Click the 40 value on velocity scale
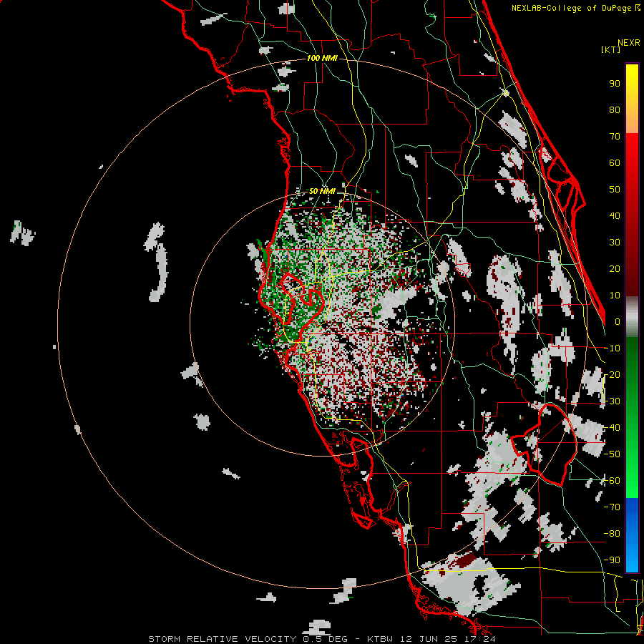This screenshot has height=644, width=644. click(615, 216)
